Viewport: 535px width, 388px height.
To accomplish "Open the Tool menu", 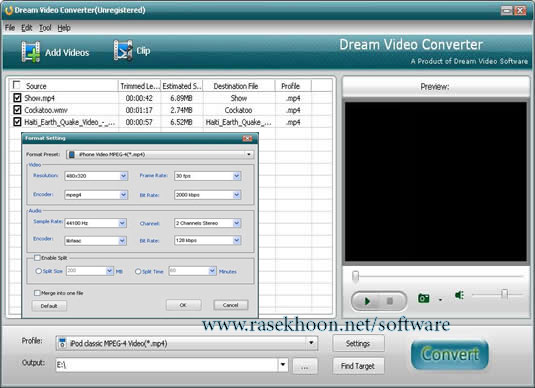I will point(45,28).
